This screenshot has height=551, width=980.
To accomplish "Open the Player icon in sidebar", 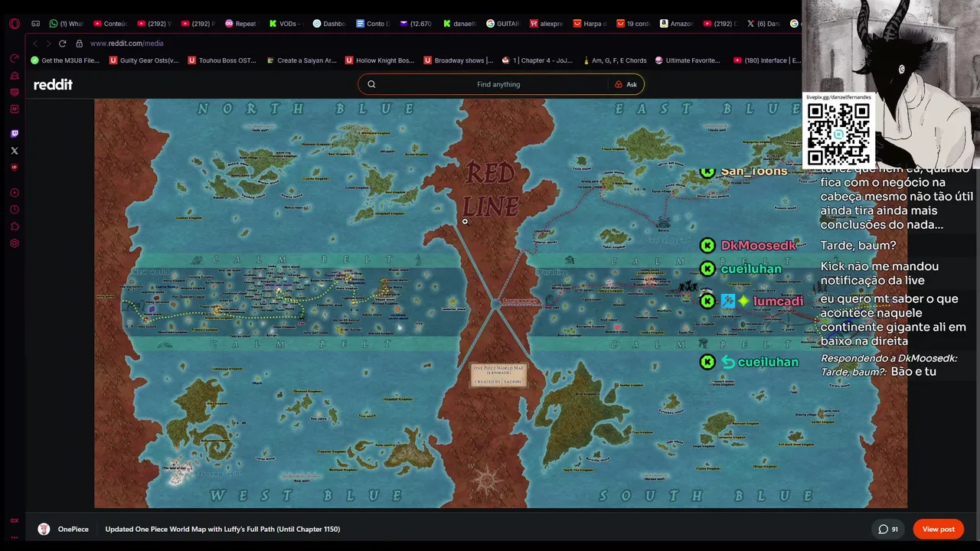I will pos(14,193).
